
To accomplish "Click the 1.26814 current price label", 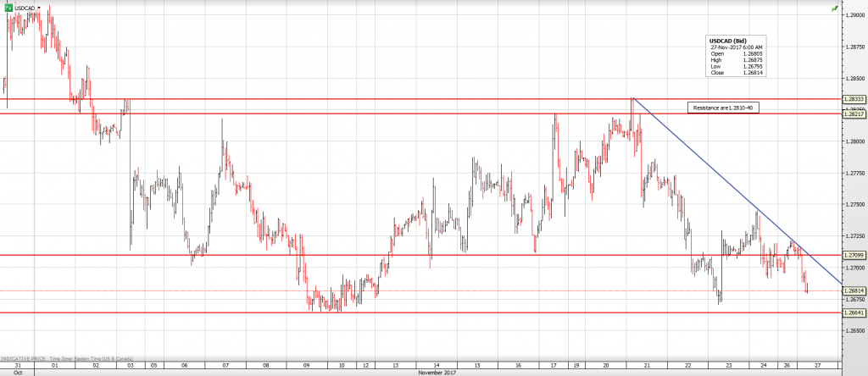I will point(854,290).
